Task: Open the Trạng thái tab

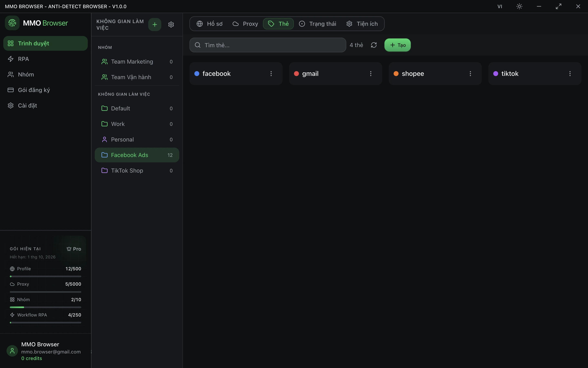Action: [317, 24]
